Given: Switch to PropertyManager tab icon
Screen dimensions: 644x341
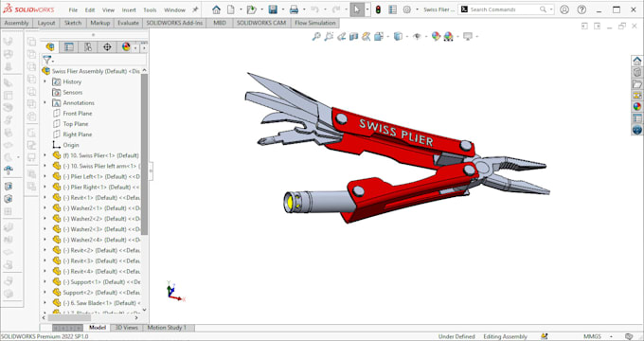Looking at the screenshot, I should pyautogui.click(x=69, y=46).
